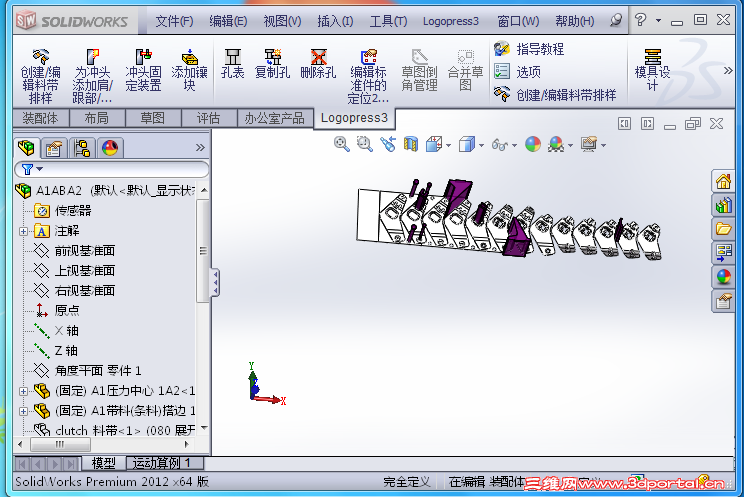
Task: Open the Logopress3 options item
Action: pos(517,72)
